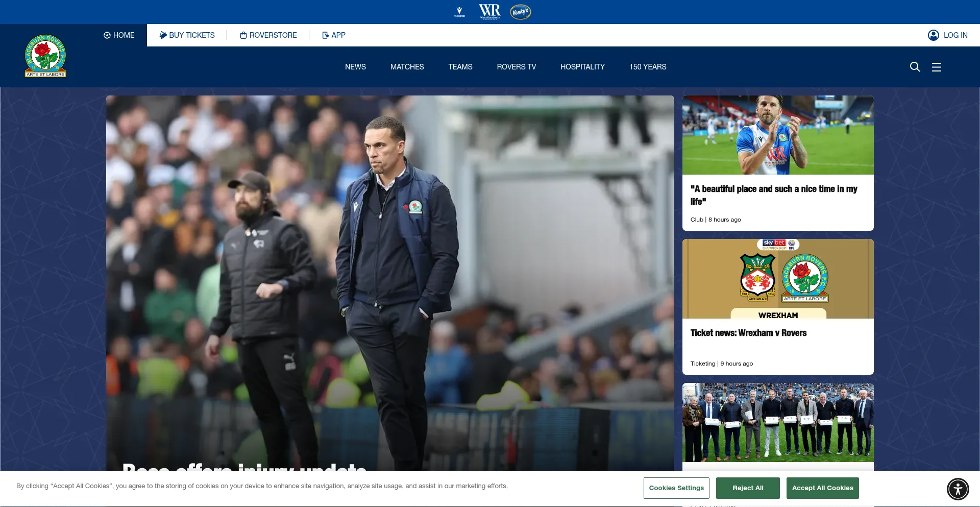Image resolution: width=980 pixels, height=507 pixels.
Task: Expand the Teams menu
Action: coord(460,67)
